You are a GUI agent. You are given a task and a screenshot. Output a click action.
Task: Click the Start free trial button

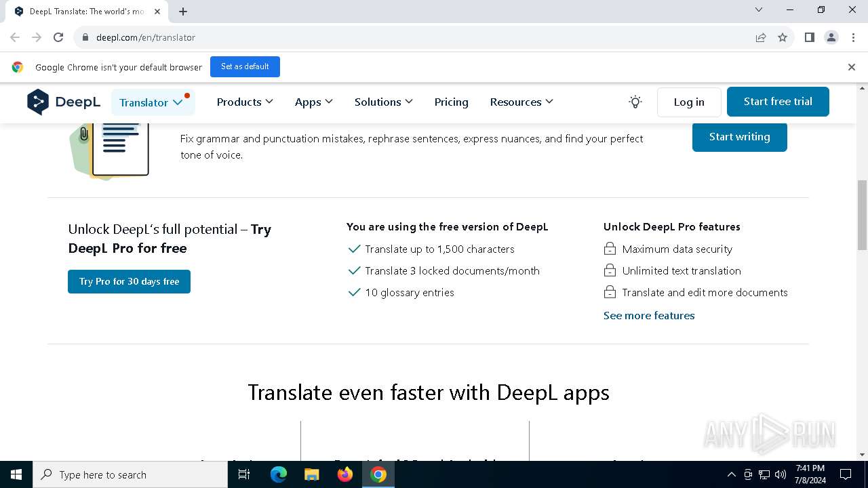(x=778, y=102)
